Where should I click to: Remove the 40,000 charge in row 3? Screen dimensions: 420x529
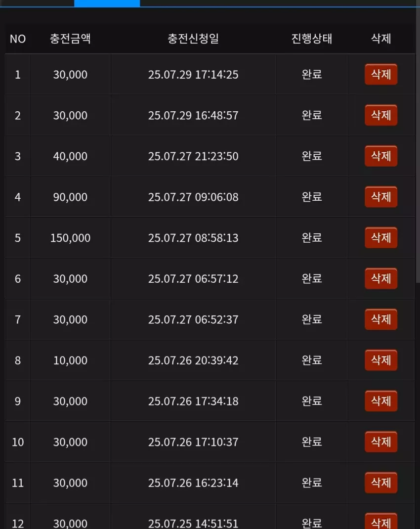click(381, 156)
